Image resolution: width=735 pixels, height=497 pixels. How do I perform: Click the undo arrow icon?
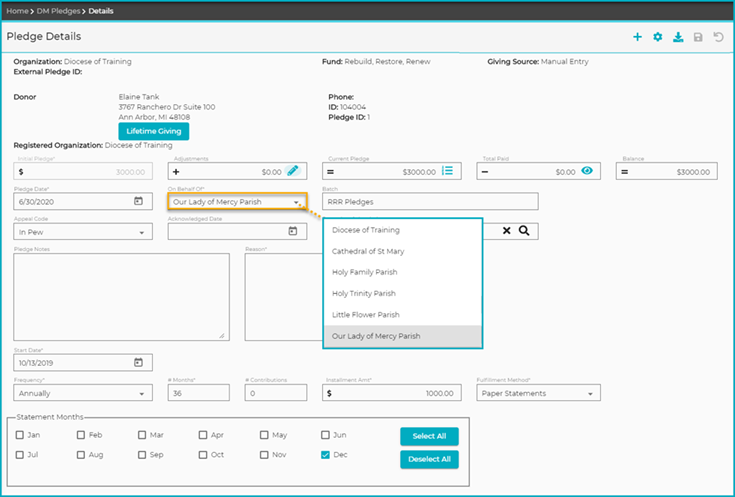click(x=718, y=37)
